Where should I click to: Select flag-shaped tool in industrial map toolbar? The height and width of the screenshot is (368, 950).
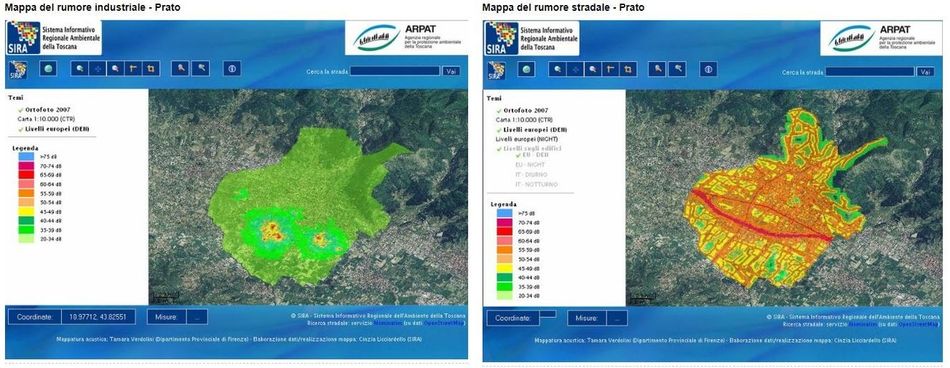132,69
